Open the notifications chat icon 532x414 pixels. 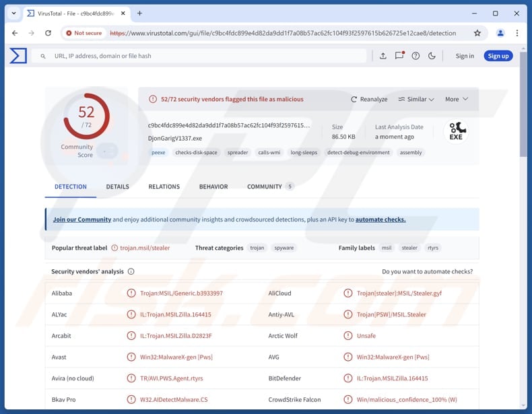coord(399,56)
